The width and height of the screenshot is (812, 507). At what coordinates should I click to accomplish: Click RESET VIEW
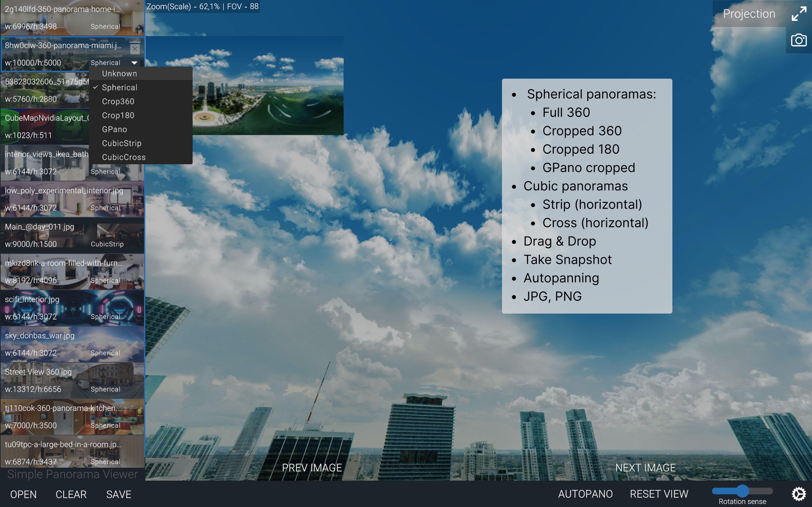659,494
